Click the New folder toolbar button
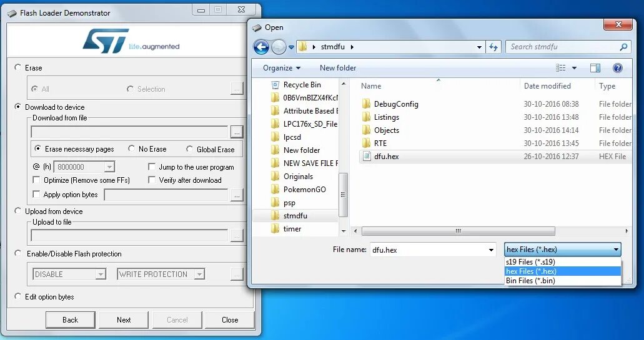The height and width of the screenshot is (340, 644). (x=337, y=68)
